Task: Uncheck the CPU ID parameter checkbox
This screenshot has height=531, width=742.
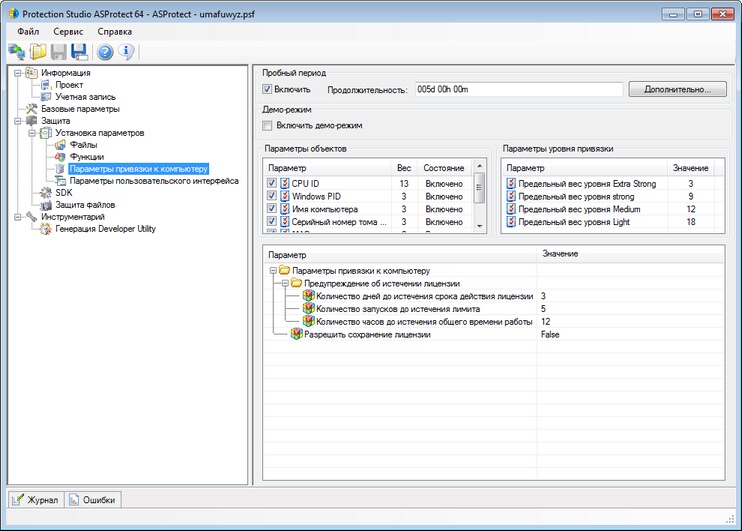Action: point(272,183)
